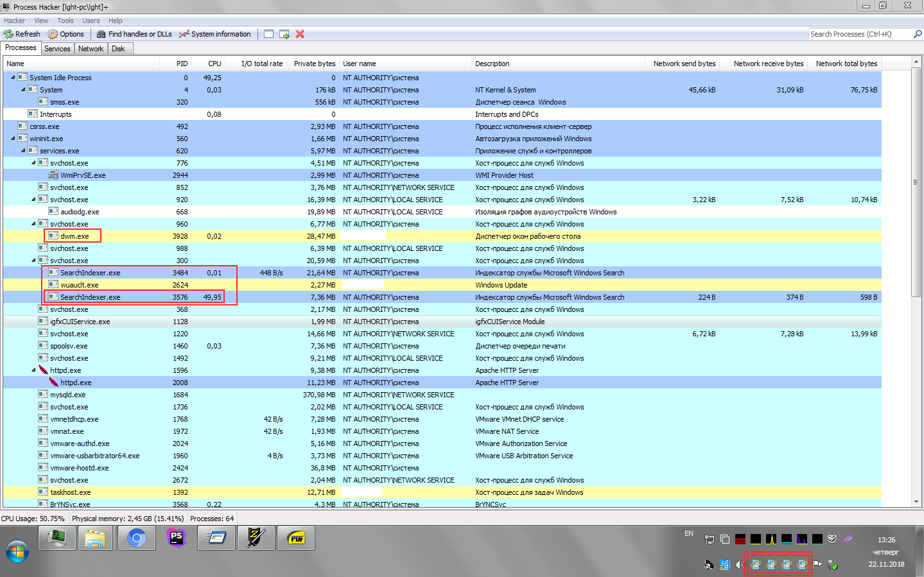Viewport: 924px width, 577px height.
Task: Sort by Network send bytes column
Action: (x=682, y=64)
